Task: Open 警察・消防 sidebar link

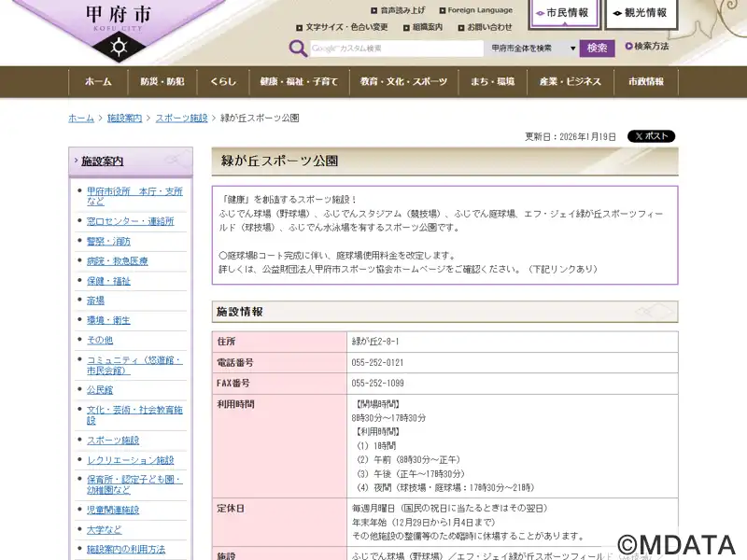Action: point(108,241)
